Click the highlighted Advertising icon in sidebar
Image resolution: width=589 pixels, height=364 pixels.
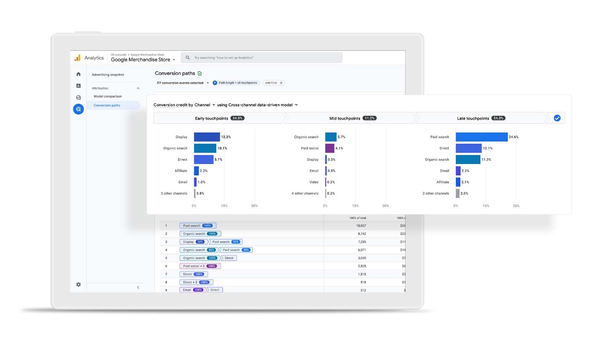pos(78,109)
